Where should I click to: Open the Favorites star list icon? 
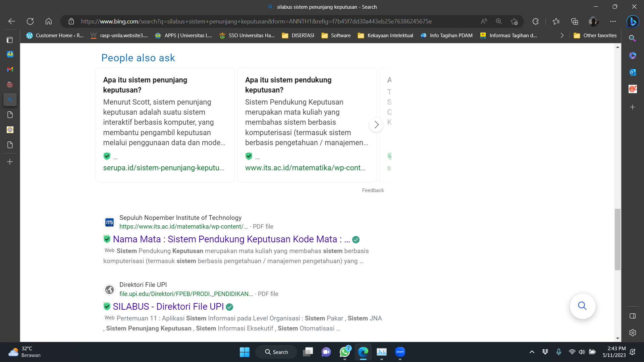556,21
